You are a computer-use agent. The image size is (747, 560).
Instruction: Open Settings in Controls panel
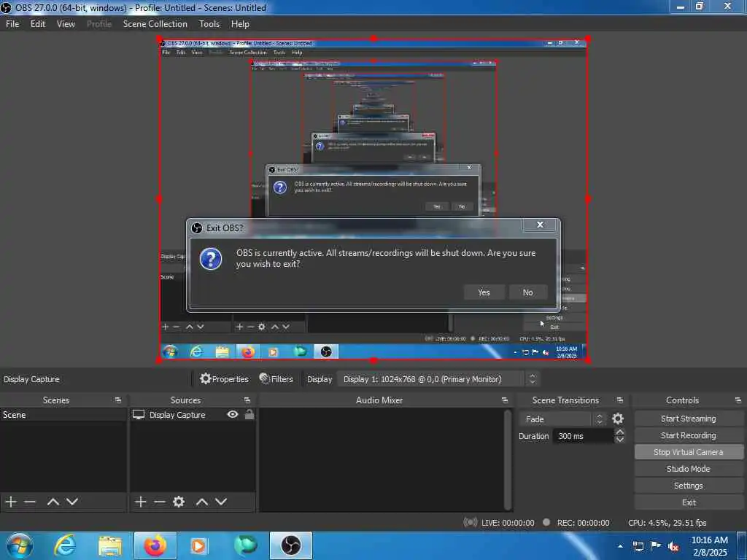click(x=689, y=485)
